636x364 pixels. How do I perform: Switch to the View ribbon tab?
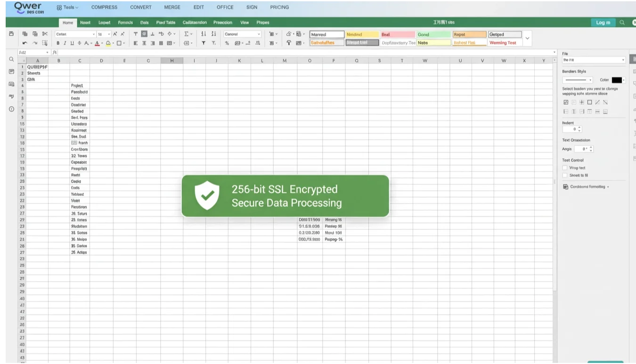coord(245,23)
